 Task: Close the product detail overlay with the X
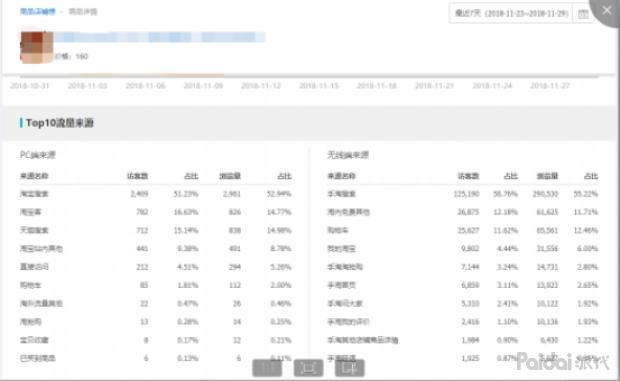pos(607,11)
